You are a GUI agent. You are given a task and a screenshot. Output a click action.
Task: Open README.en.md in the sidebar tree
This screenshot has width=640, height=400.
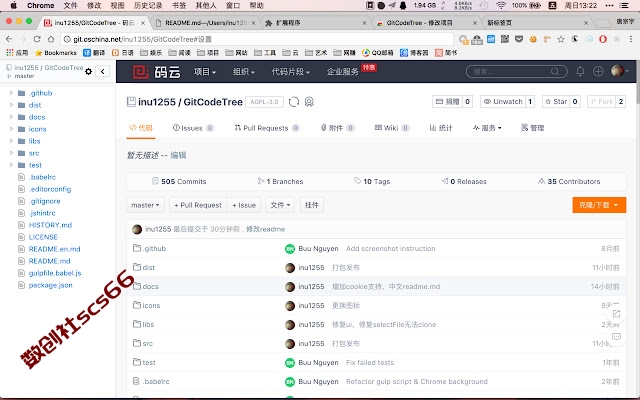tap(54, 249)
